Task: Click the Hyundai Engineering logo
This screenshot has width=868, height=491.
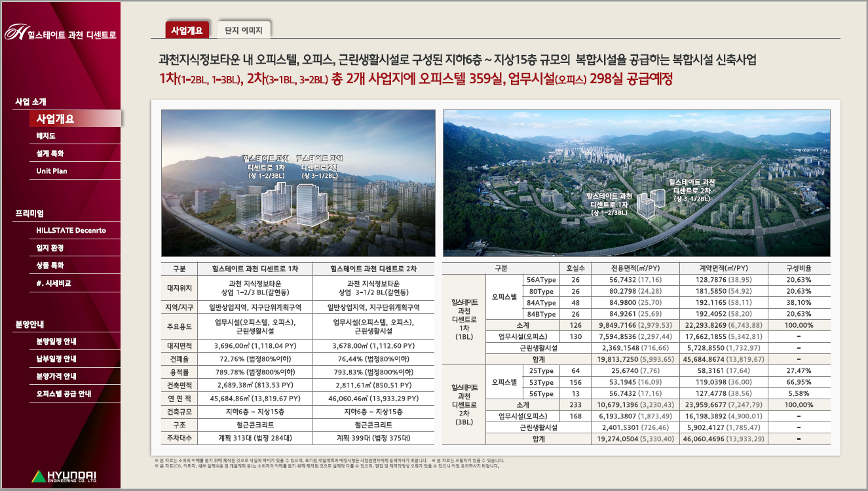Action: [x=64, y=476]
